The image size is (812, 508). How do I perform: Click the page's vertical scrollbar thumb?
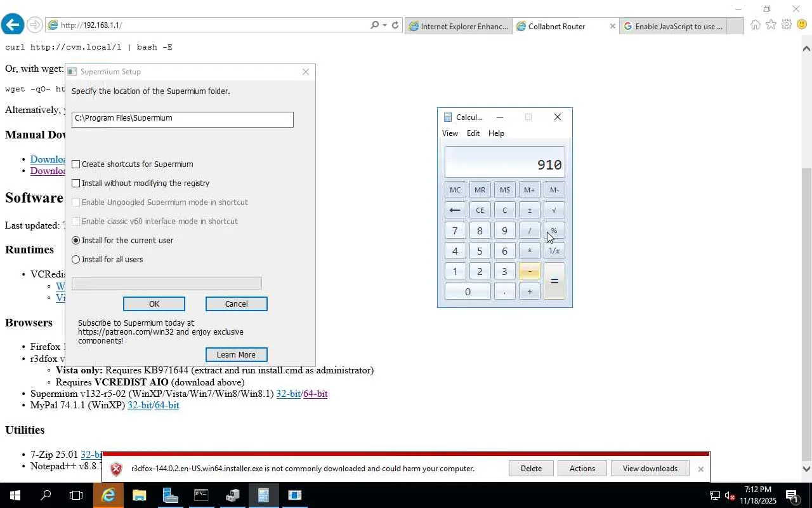[806, 314]
